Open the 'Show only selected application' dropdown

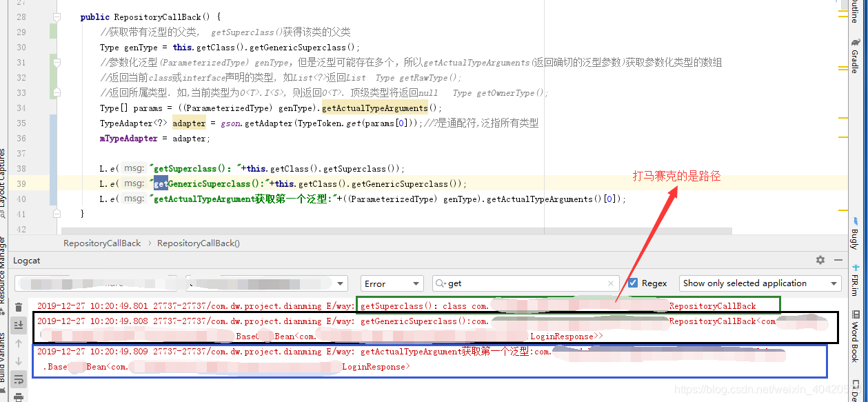pos(758,283)
